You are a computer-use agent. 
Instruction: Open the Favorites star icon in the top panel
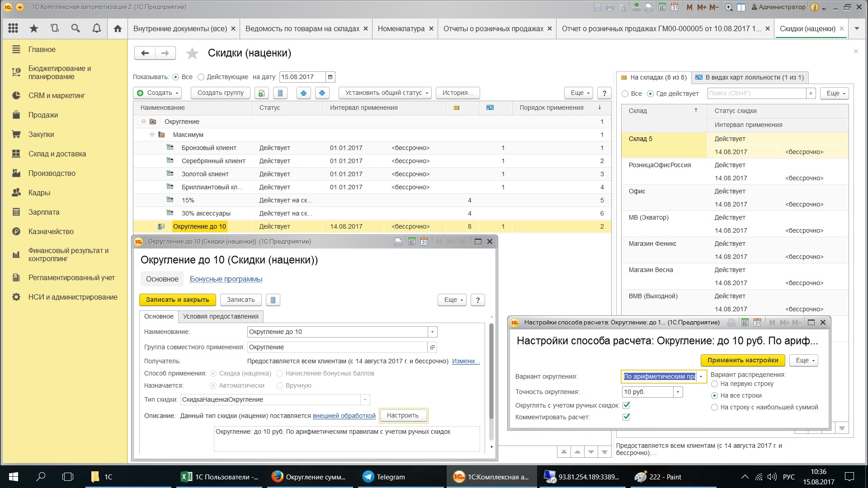pos(34,28)
